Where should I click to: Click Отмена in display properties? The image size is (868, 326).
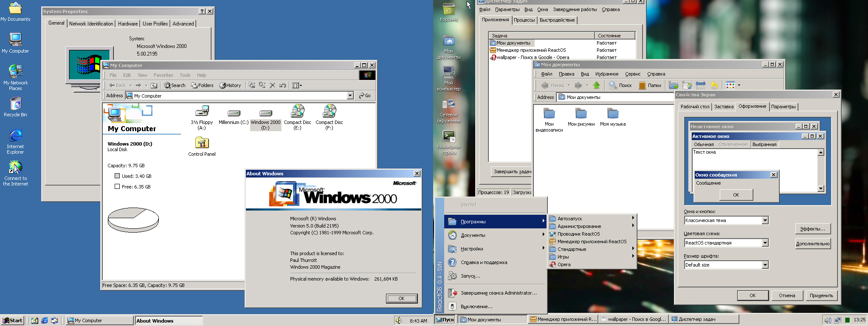[787, 295]
